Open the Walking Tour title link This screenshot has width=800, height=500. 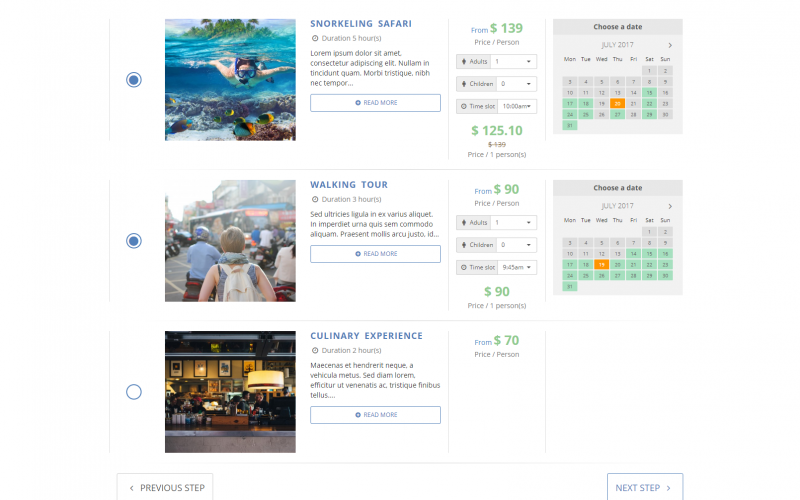[x=348, y=185]
